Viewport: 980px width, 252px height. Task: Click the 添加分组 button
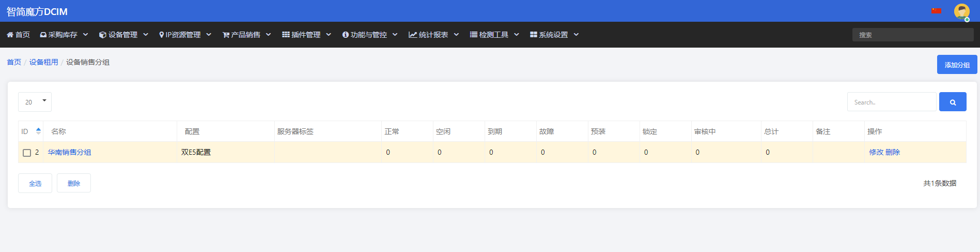tap(957, 65)
